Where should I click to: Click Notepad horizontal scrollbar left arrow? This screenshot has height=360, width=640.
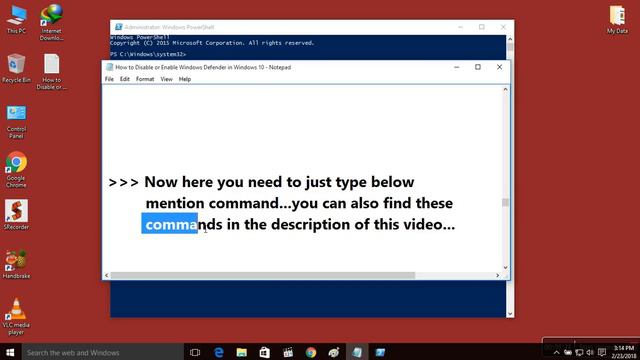pos(107,276)
